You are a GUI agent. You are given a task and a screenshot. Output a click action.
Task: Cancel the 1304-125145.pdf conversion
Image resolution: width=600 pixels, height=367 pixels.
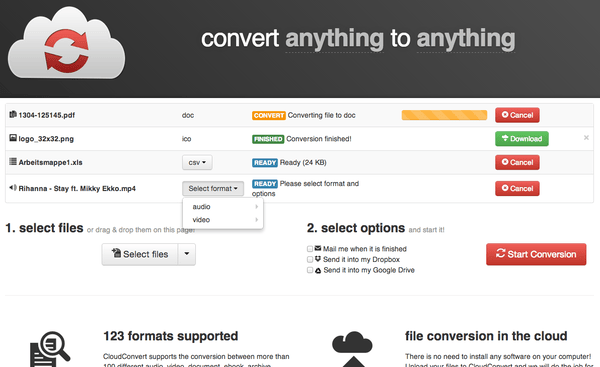coord(517,115)
